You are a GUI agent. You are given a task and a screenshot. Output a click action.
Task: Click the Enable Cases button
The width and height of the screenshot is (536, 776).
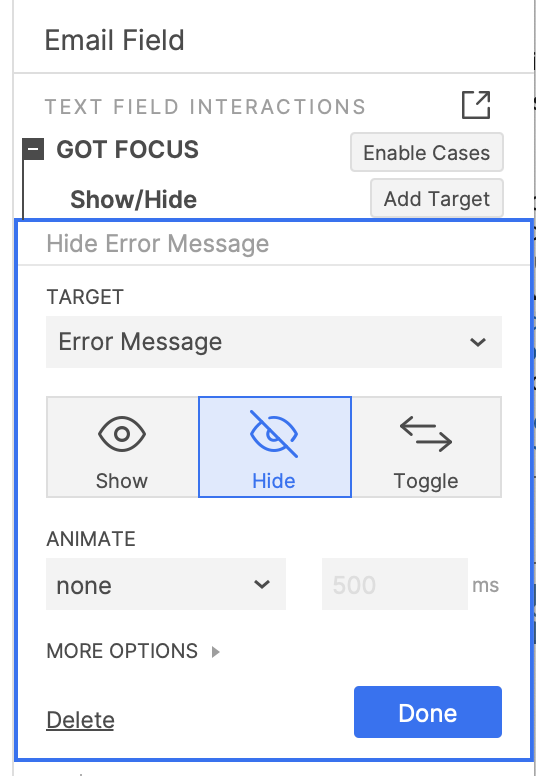coord(427,152)
